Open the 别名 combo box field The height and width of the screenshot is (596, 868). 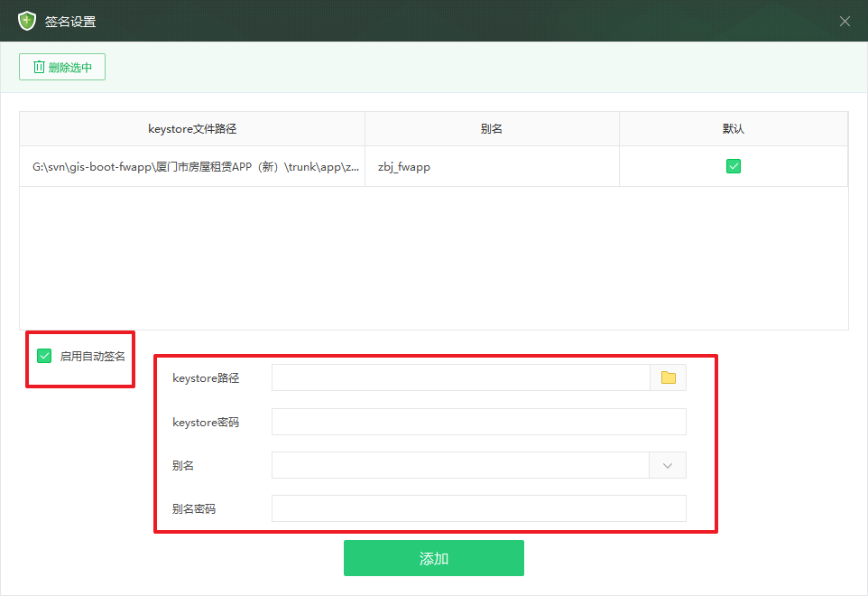click(x=460, y=465)
